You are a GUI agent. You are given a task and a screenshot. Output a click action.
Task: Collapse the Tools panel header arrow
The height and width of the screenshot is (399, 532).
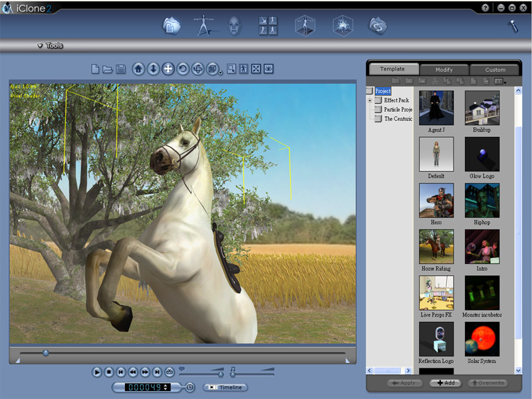[40, 46]
